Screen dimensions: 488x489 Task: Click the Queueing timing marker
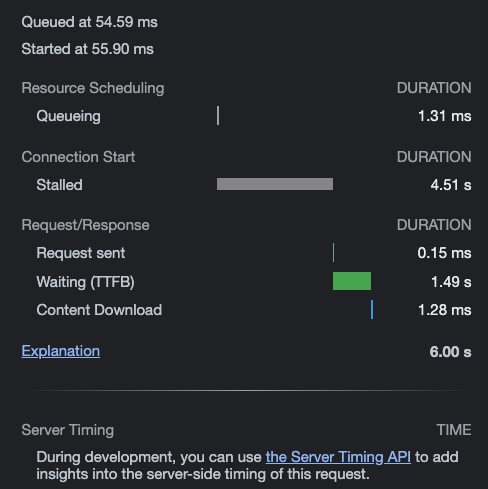point(218,116)
